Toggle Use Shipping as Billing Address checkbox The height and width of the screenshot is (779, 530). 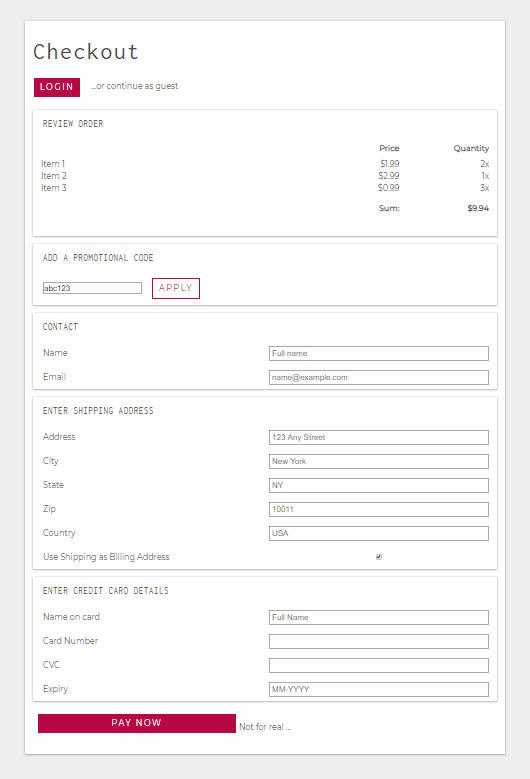[379, 557]
